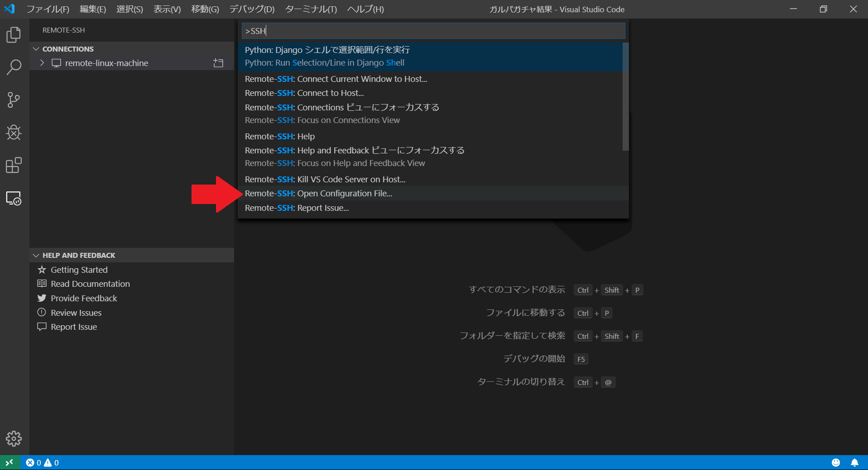This screenshot has width=868, height=470.
Task: Minimize the Visual Studio Code window
Action: pyautogui.click(x=793, y=9)
